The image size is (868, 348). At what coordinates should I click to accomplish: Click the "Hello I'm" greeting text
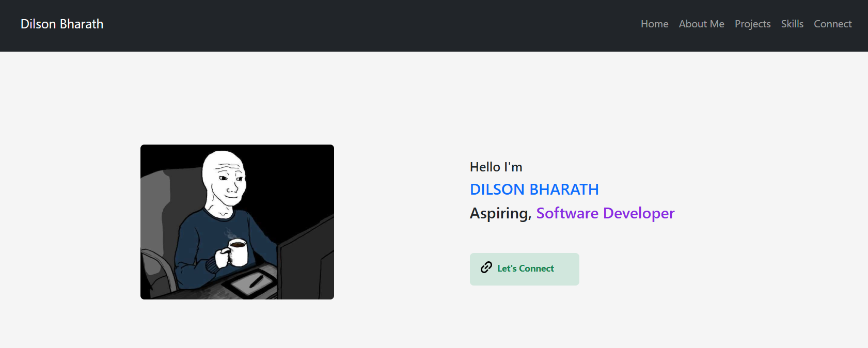click(x=496, y=167)
